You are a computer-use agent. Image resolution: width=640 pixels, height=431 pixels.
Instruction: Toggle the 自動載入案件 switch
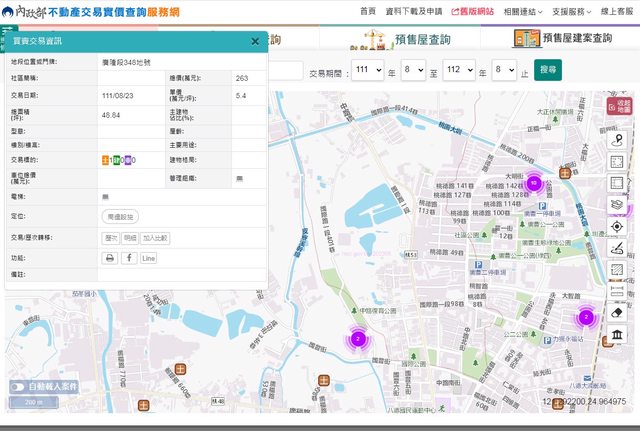coord(18,386)
